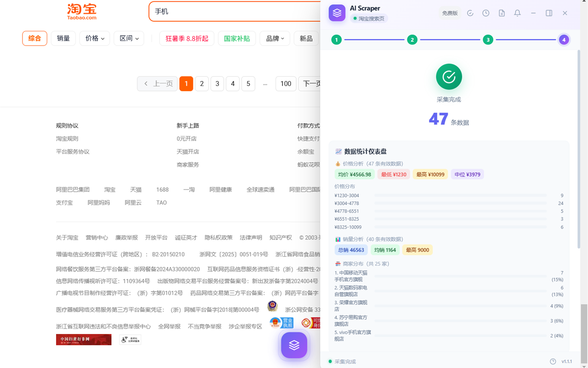Open the 平台服务协议 link

[x=73, y=151]
